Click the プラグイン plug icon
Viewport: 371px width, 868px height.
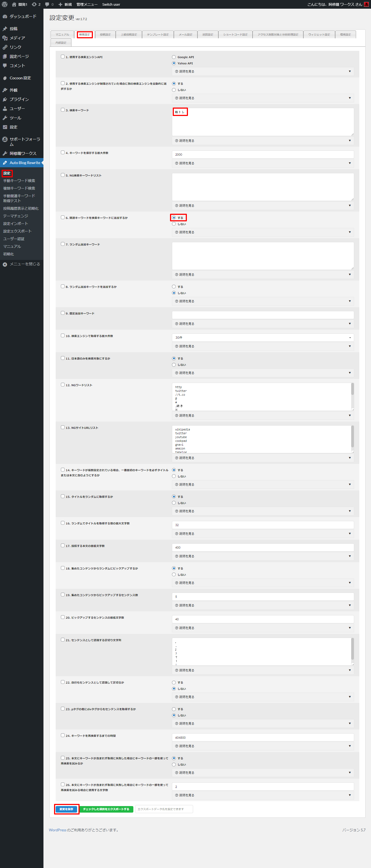(5, 99)
